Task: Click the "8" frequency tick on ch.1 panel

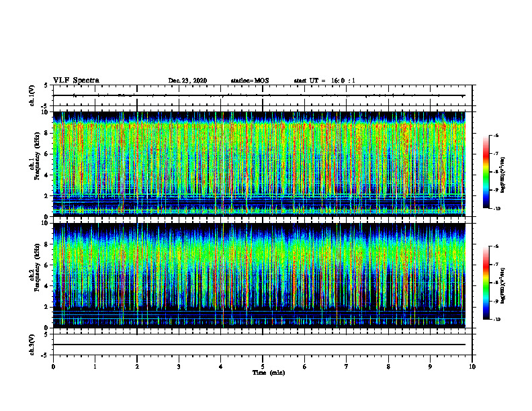Action: 47,133
